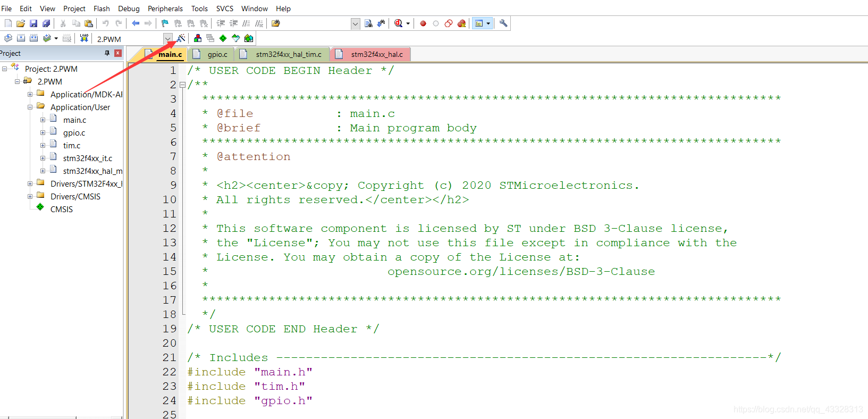Click the #include "tim.h" code line
This screenshot has height=419, width=868.
246,386
